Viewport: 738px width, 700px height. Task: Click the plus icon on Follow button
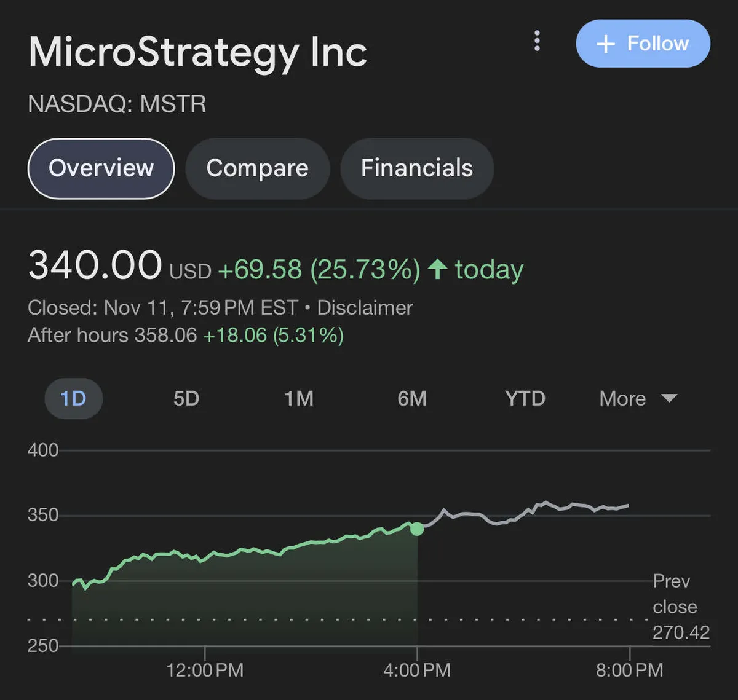pyautogui.click(x=605, y=44)
